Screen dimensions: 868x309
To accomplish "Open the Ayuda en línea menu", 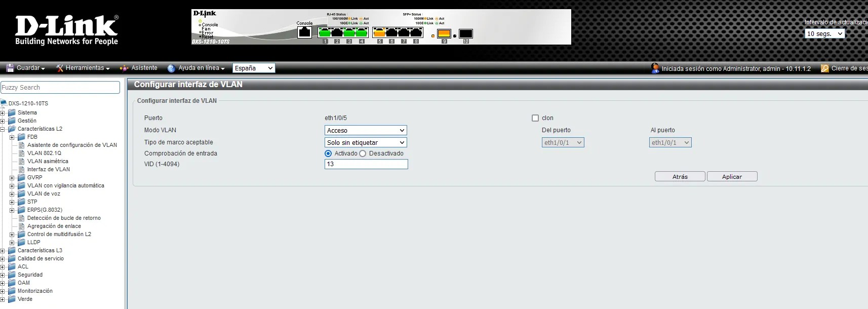I will (x=201, y=68).
